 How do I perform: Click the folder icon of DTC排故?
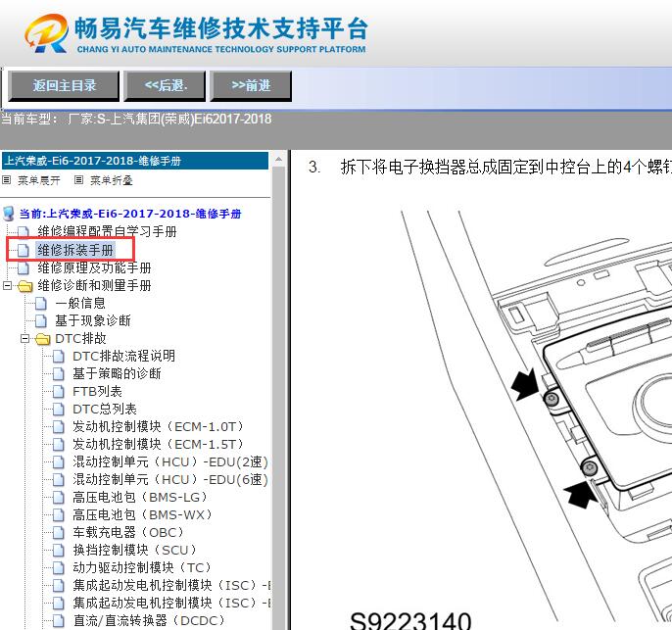[x=43, y=339]
